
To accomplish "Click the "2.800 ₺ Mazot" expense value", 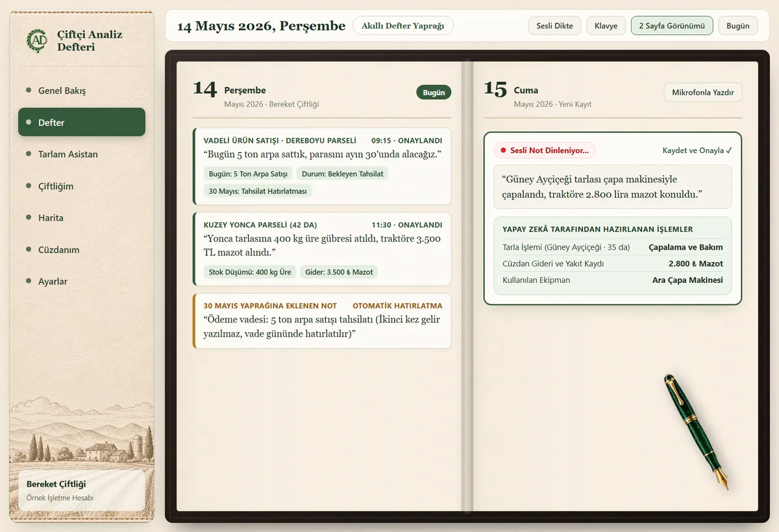I will pyautogui.click(x=696, y=264).
